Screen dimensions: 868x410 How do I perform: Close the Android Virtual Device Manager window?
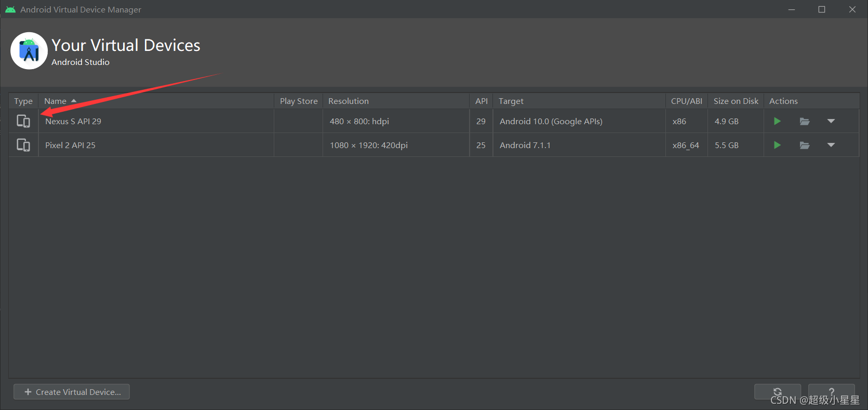pyautogui.click(x=852, y=9)
